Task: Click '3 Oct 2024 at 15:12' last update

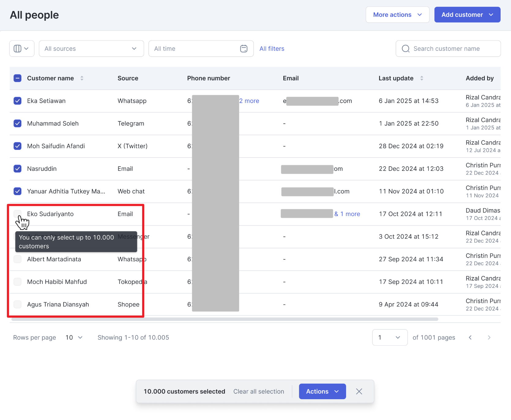Action: coord(409,236)
